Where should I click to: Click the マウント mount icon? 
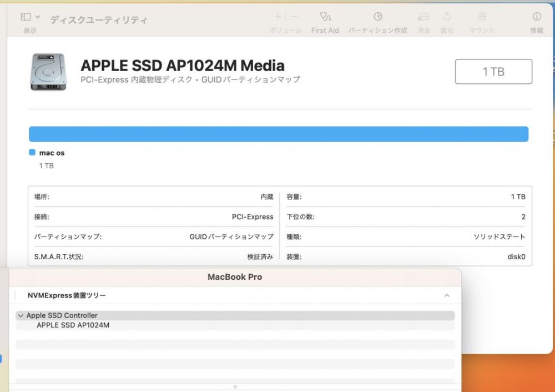(482, 17)
